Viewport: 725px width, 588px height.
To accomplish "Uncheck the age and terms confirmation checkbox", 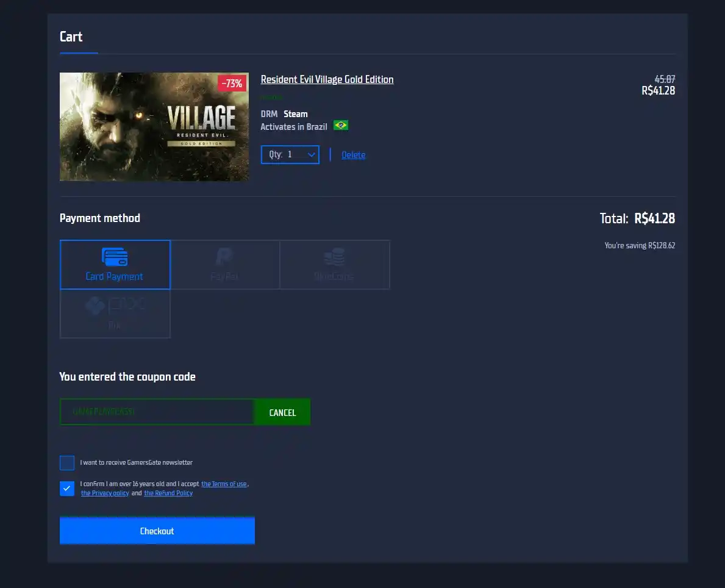I will (67, 489).
